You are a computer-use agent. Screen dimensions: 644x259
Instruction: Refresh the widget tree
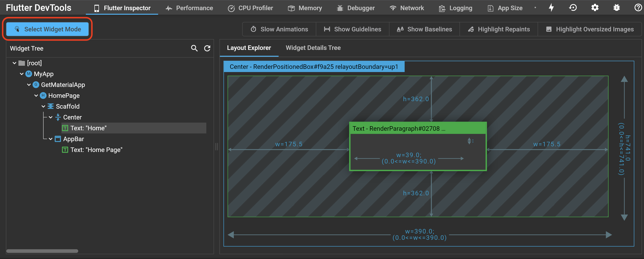coord(207,48)
